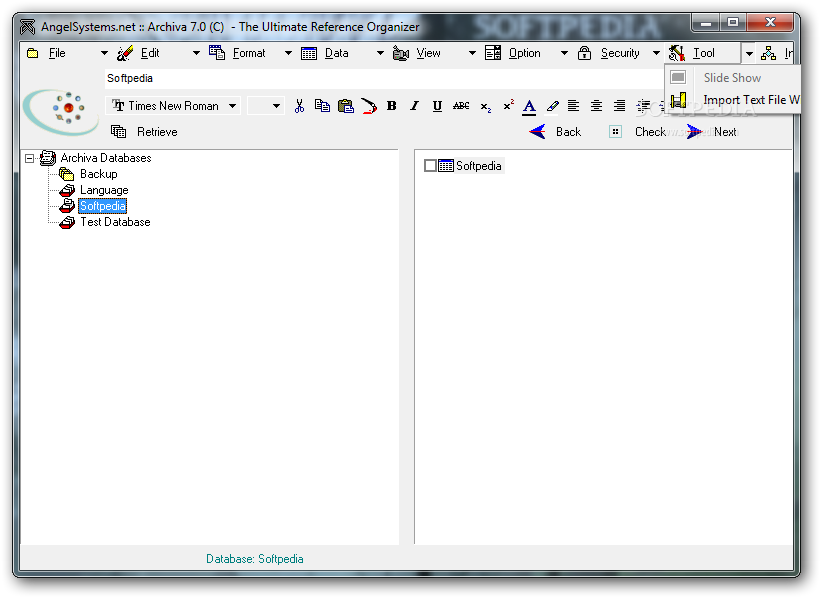Image resolution: width=821 pixels, height=598 pixels.
Task: Open the File menu
Action: pos(57,53)
